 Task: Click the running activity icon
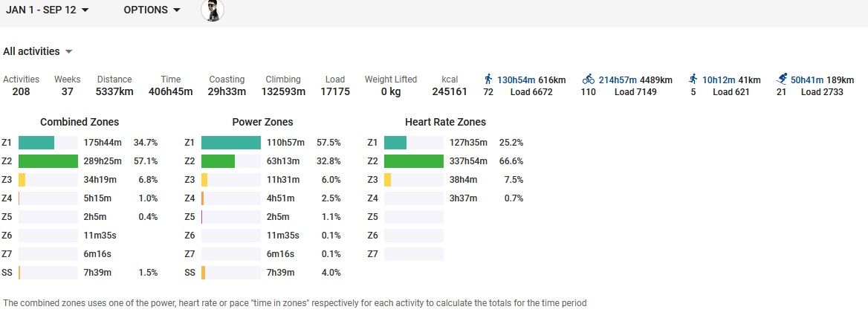pos(693,79)
